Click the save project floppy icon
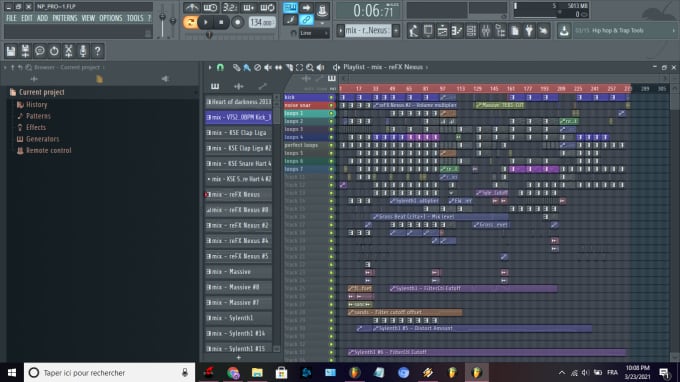 [x=11, y=51]
